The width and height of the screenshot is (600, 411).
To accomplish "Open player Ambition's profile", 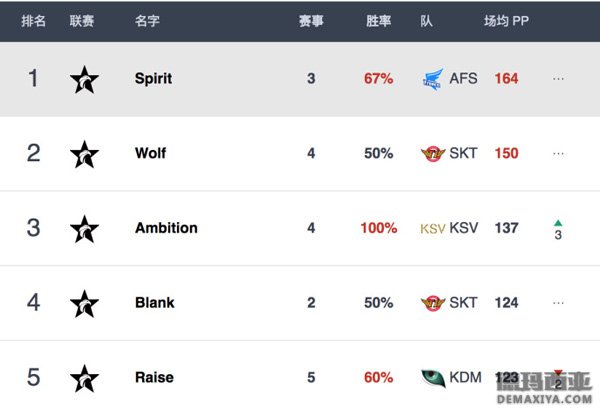I will click(x=166, y=228).
